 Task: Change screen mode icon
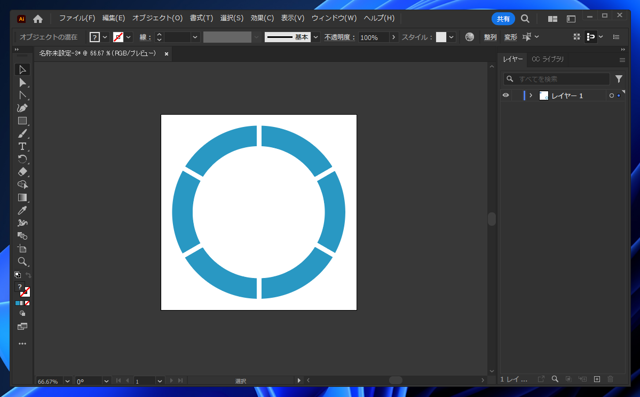(x=22, y=326)
